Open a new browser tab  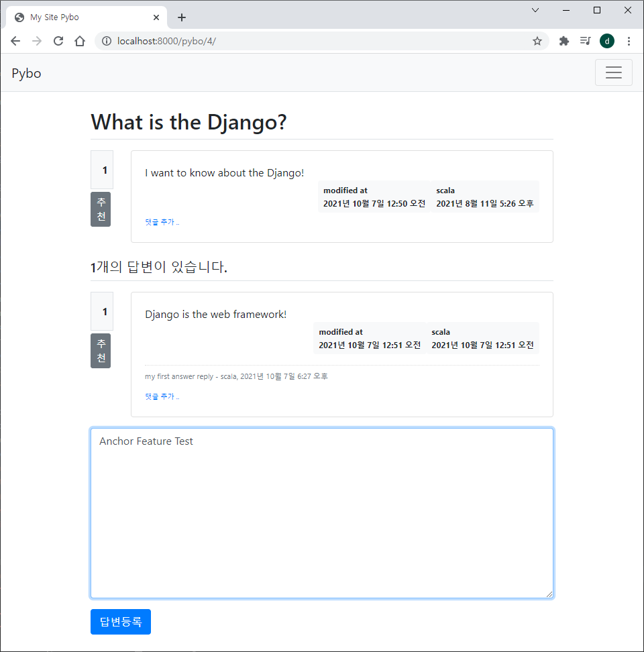tap(182, 17)
